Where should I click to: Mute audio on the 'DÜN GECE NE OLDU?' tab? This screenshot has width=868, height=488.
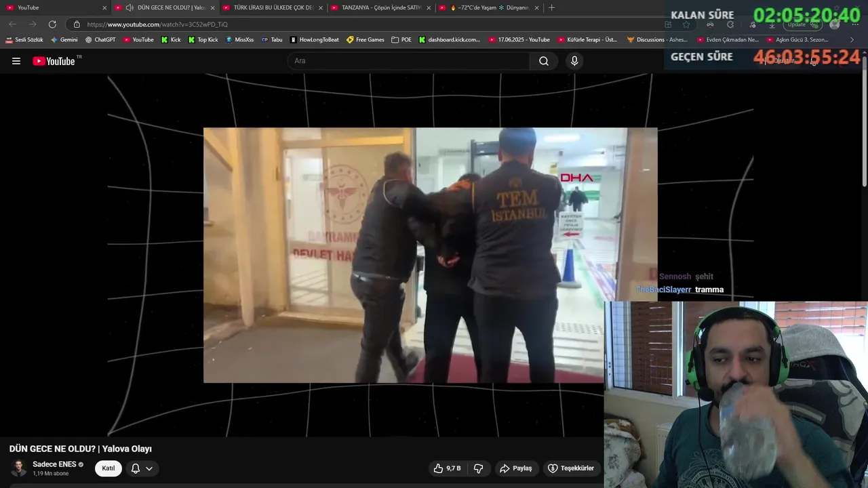point(130,8)
